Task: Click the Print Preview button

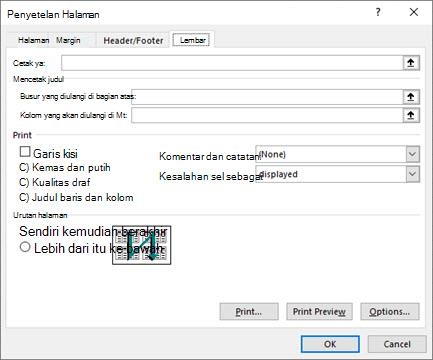Action: click(319, 312)
